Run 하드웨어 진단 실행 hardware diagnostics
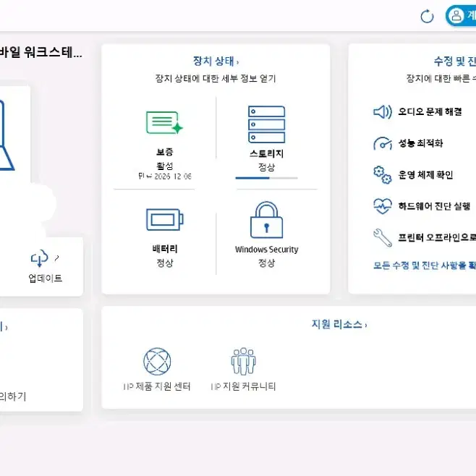Image resolution: width=476 pixels, height=476 pixels. pos(434,206)
